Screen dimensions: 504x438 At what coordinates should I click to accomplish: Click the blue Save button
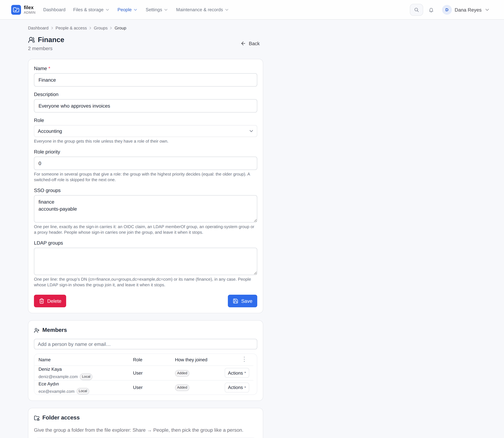[243, 301]
